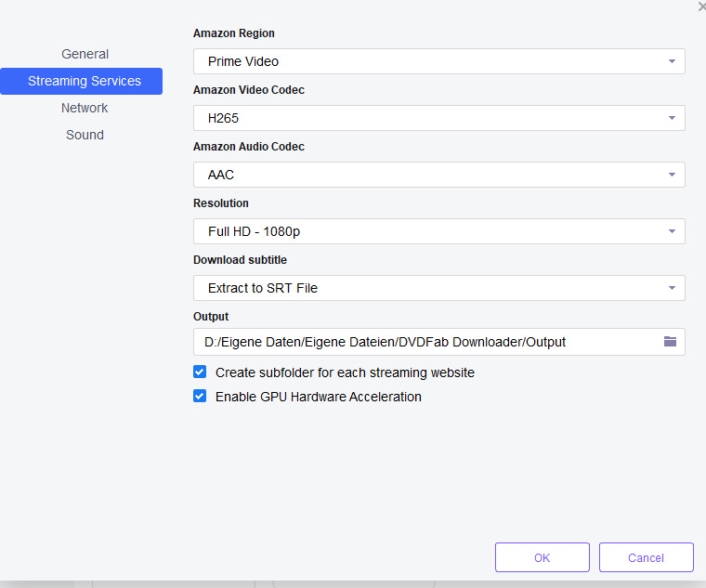Image resolution: width=706 pixels, height=588 pixels.
Task: Click the Amazon Region dropdown arrow
Action: [671, 62]
